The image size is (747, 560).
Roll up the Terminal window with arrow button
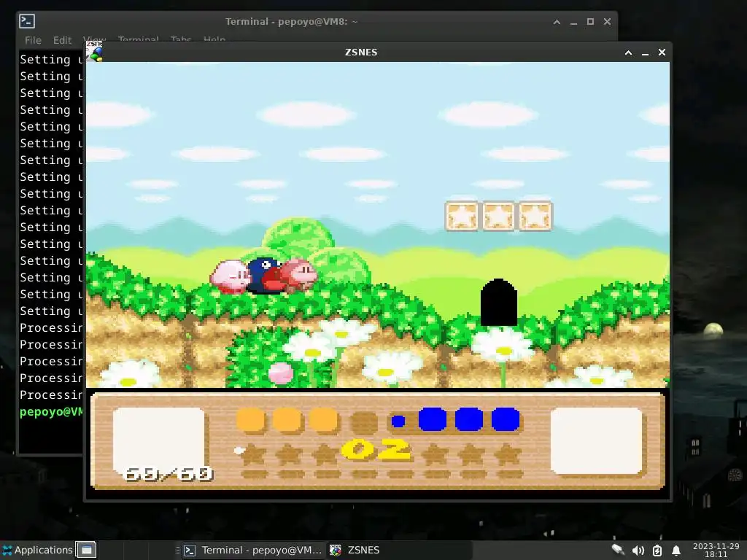coord(557,21)
